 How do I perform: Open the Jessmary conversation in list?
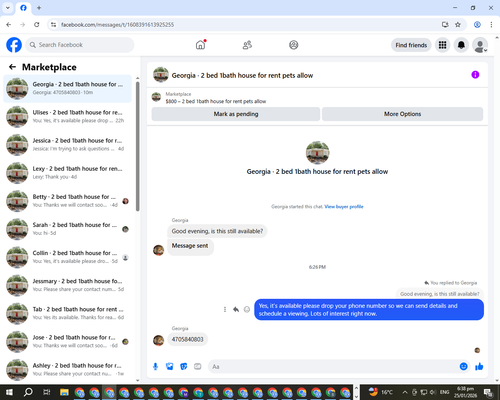(x=67, y=285)
